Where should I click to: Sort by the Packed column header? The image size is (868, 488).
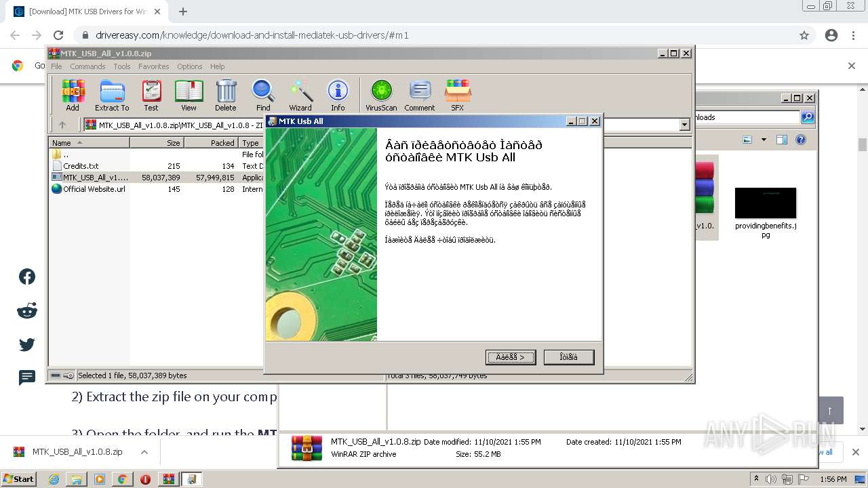[x=211, y=143]
